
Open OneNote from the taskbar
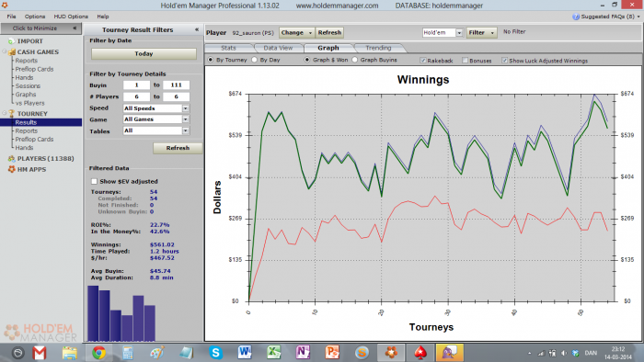click(303, 353)
